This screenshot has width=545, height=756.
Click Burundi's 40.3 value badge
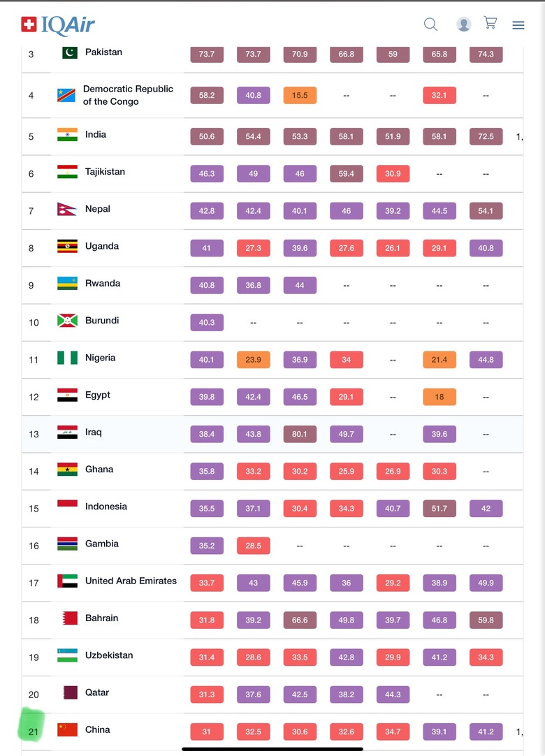(x=207, y=323)
